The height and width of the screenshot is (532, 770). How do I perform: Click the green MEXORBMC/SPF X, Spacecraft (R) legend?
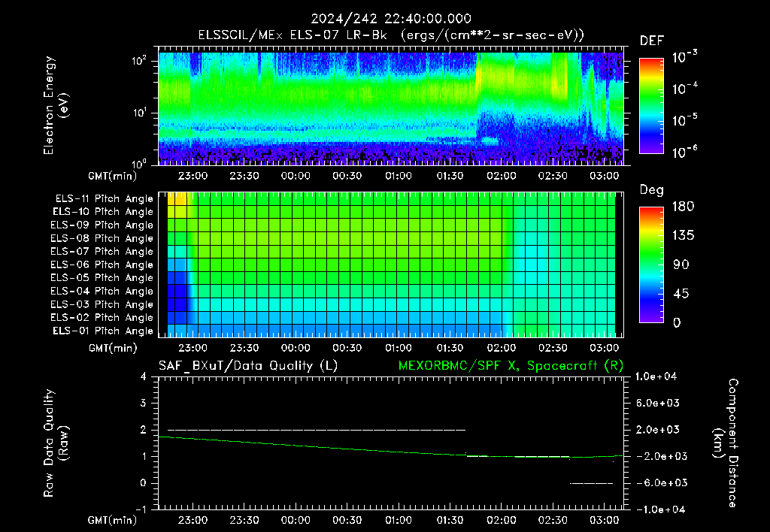[511, 366]
